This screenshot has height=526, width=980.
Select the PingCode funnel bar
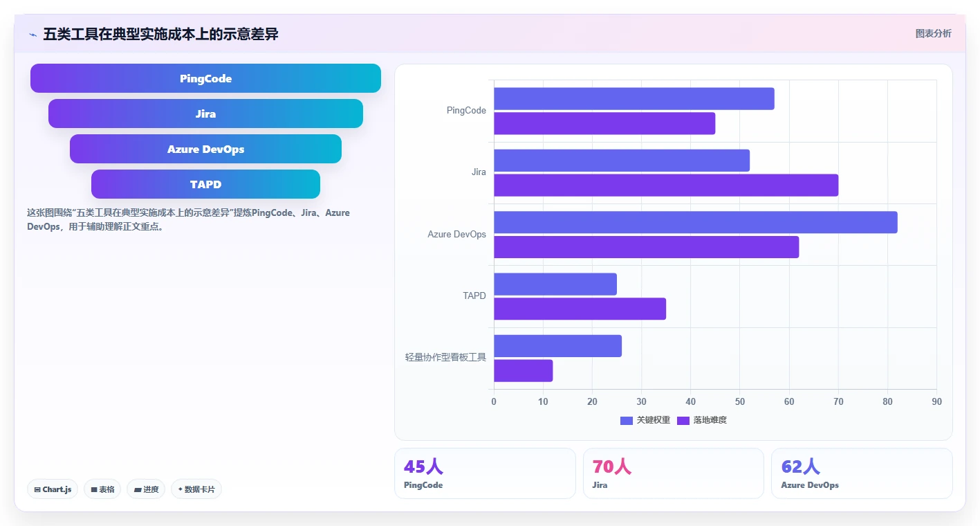205,78
